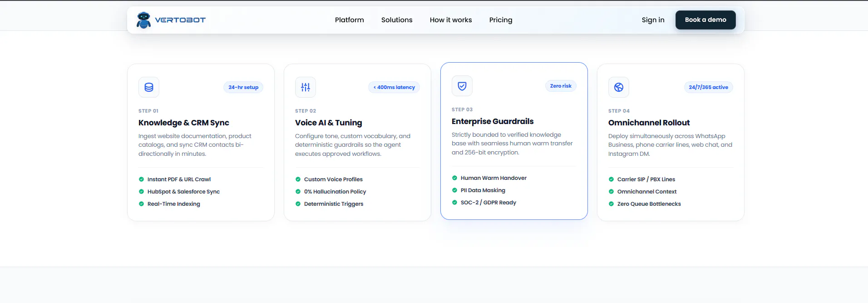Click the Carrier SIP / PBX Lines text
Screen dimensions: 868x303
[646, 179]
